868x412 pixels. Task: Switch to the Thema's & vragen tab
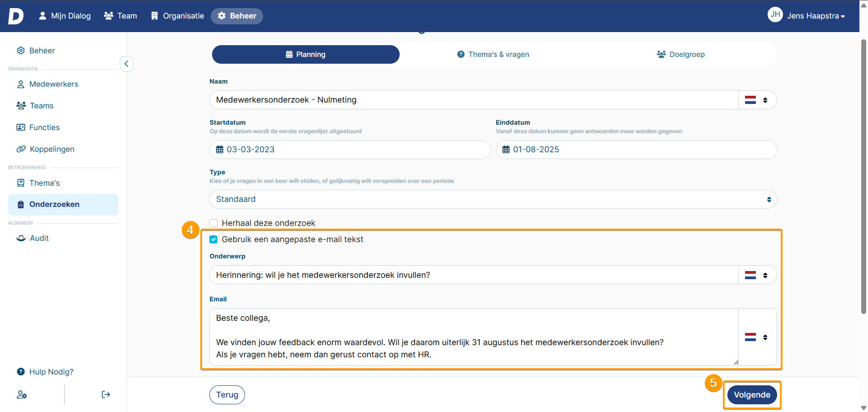pos(493,54)
